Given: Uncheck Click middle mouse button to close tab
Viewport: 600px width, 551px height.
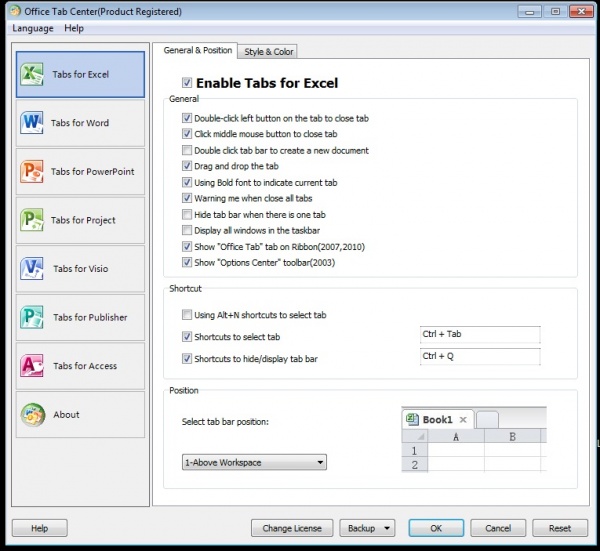Looking at the screenshot, I should [187, 134].
